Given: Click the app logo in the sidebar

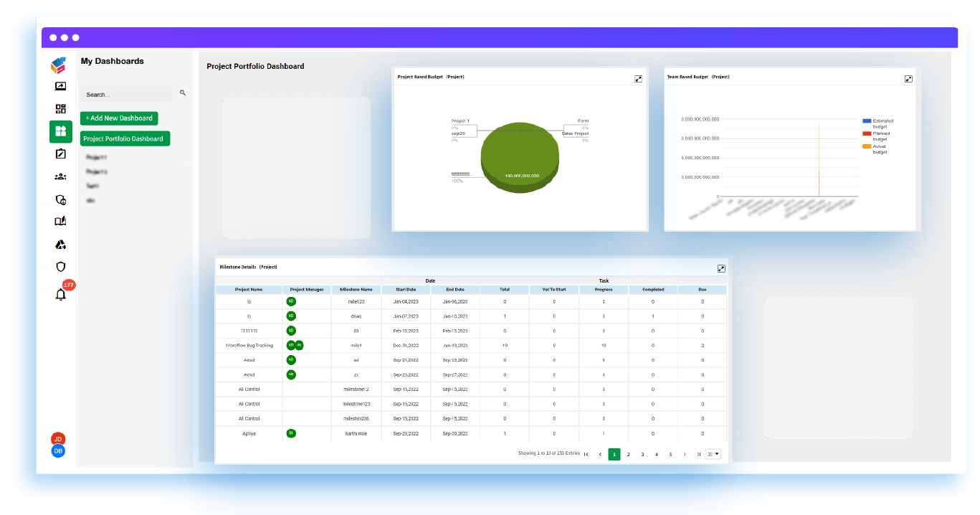Looking at the screenshot, I should click(x=59, y=65).
